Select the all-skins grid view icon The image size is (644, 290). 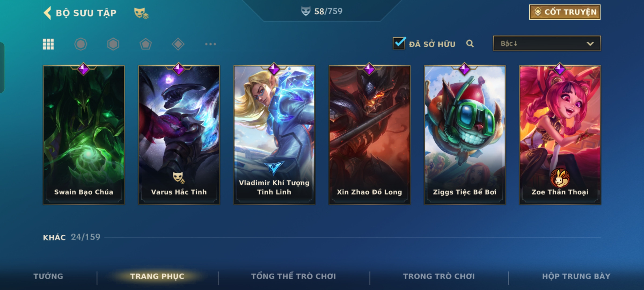click(48, 44)
